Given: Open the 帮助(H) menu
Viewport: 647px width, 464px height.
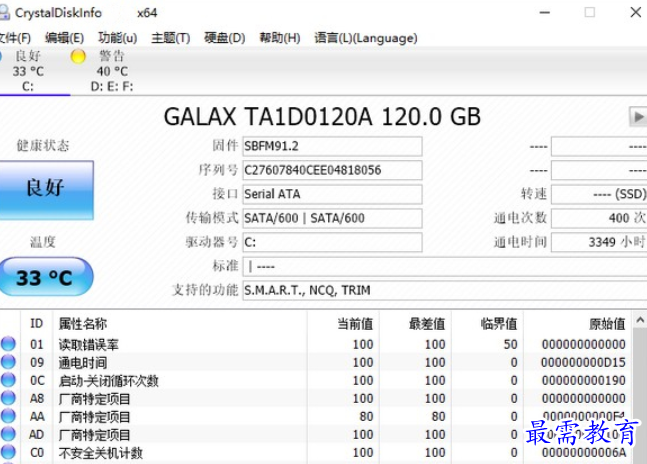Looking at the screenshot, I should (279, 38).
